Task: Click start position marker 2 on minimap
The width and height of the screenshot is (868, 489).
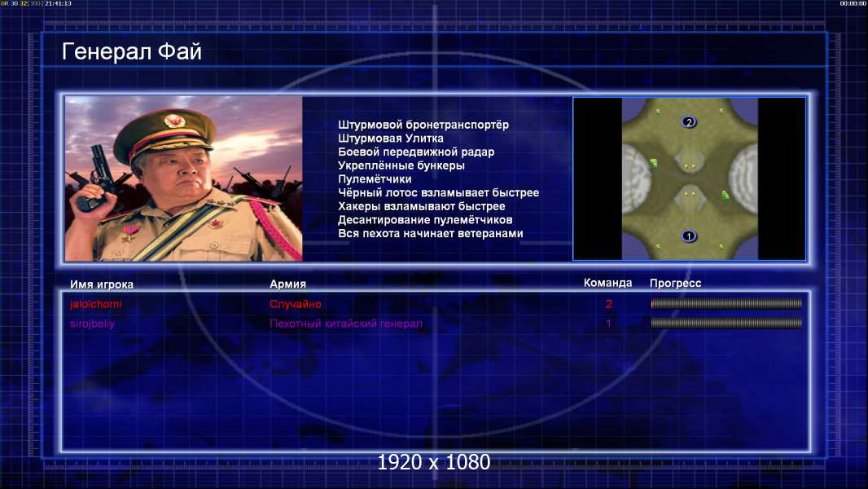Action: (x=689, y=121)
